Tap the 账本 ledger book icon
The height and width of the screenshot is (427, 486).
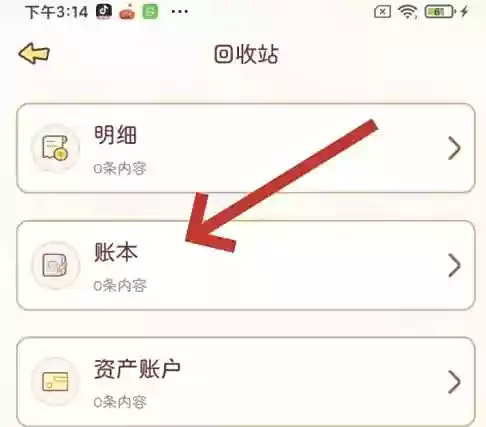[x=55, y=265]
